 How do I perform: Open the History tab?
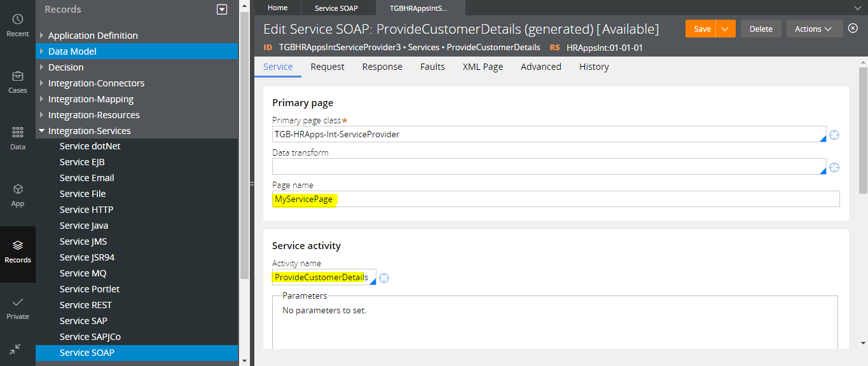tap(593, 66)
